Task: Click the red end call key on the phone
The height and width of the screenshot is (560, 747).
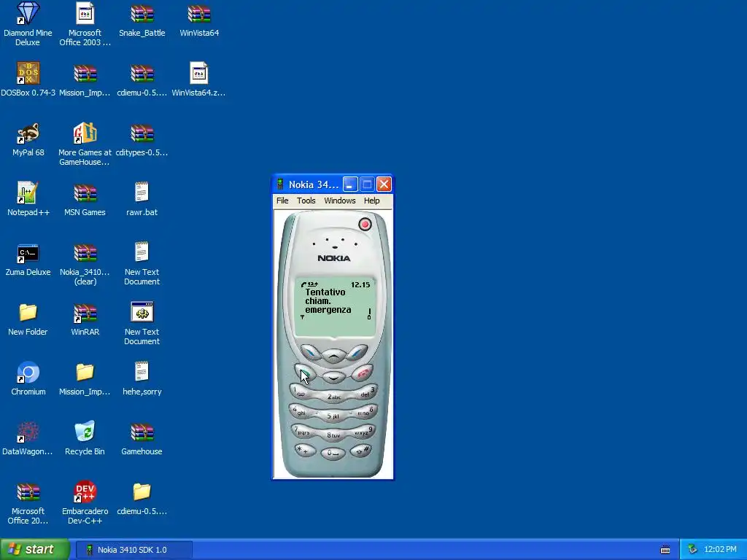Action: coord(363,372)
